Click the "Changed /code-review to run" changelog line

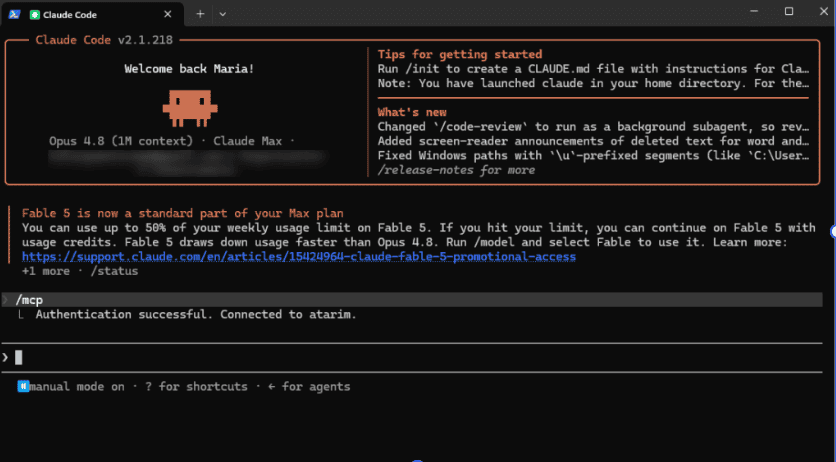click(593, 127)
